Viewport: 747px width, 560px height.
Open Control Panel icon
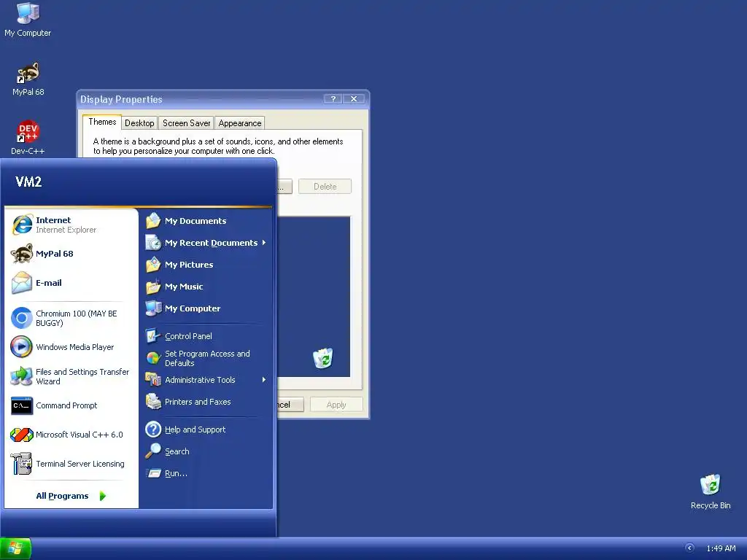(153, 336)
